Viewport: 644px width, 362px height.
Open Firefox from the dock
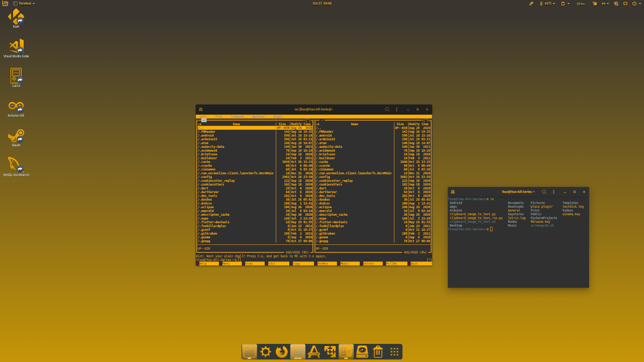click(281, 351)
